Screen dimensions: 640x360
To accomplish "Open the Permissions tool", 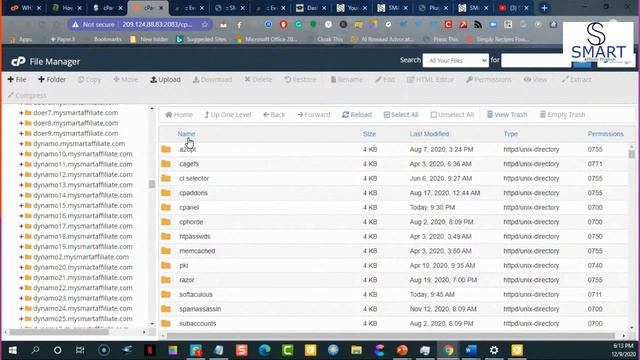I will [489, 80].
